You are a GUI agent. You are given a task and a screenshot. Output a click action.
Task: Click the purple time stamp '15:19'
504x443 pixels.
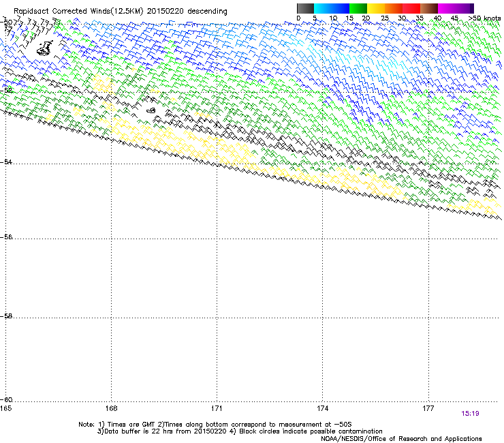(x=470, y=414)
